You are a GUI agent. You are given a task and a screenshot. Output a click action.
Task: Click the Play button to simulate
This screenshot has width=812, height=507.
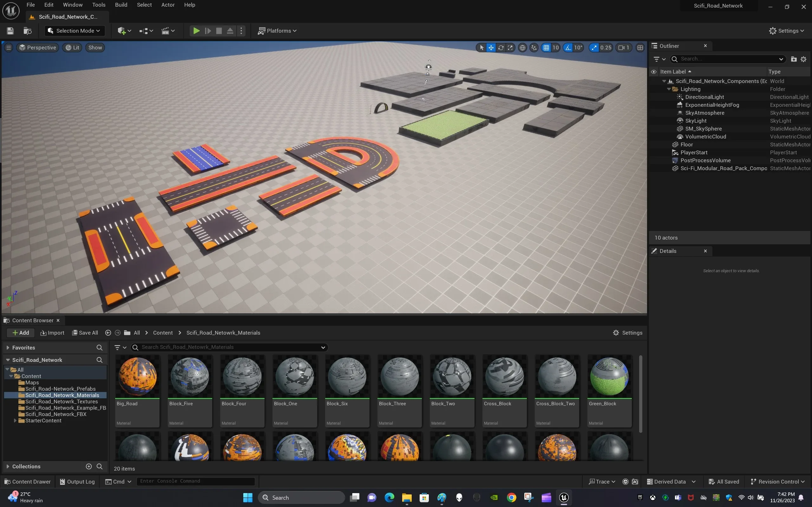(x=196, y=30)
